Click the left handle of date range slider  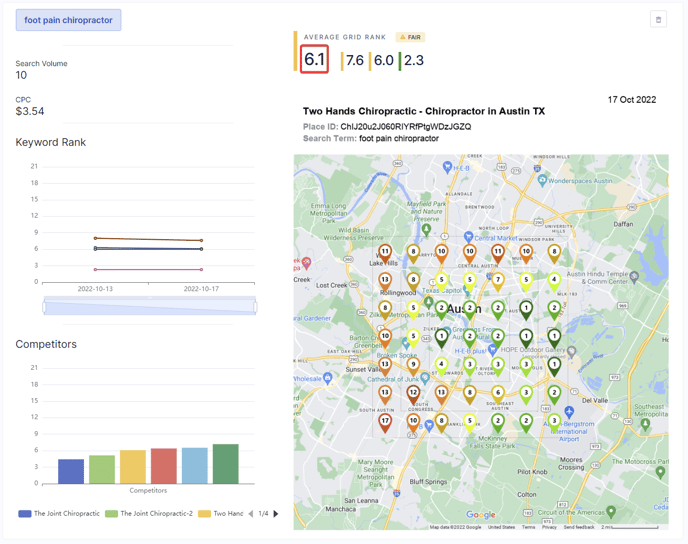pyautogui.click(x=44, y=307)
